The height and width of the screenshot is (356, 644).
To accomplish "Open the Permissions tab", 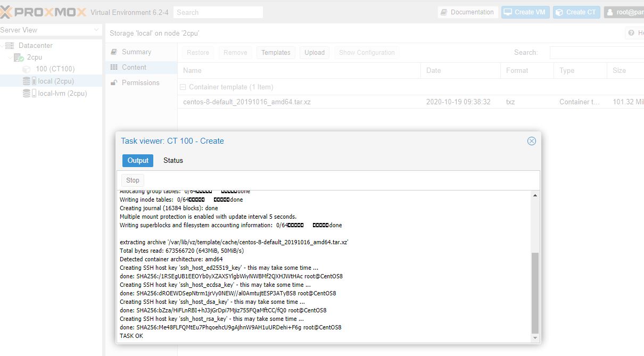I will [x=141, y=83].
